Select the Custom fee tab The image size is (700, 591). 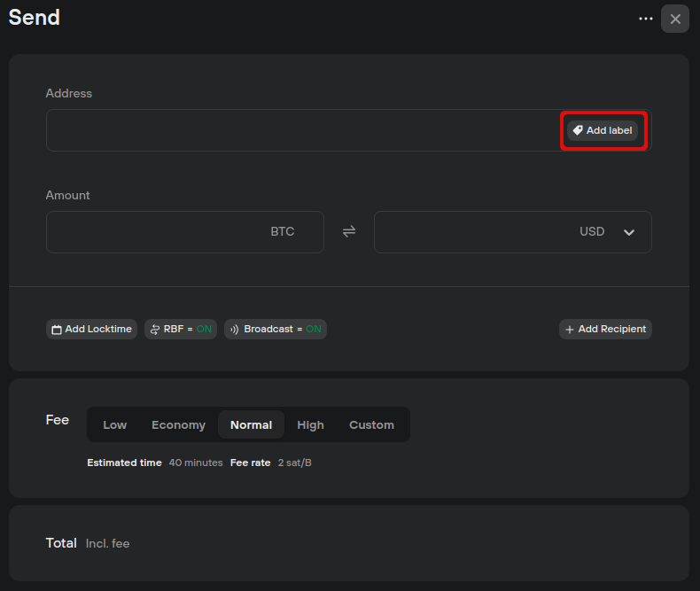pos(371,424)
